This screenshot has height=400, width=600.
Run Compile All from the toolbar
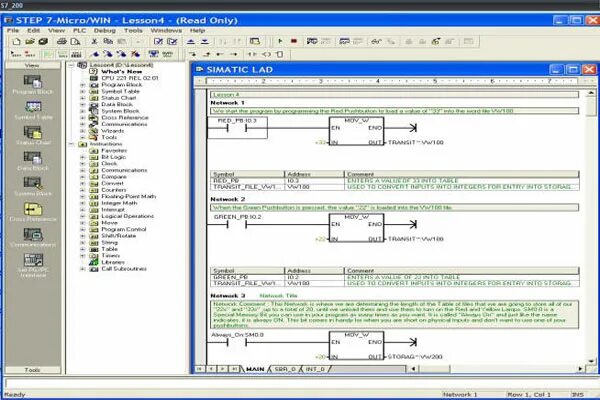coord(172,41)
